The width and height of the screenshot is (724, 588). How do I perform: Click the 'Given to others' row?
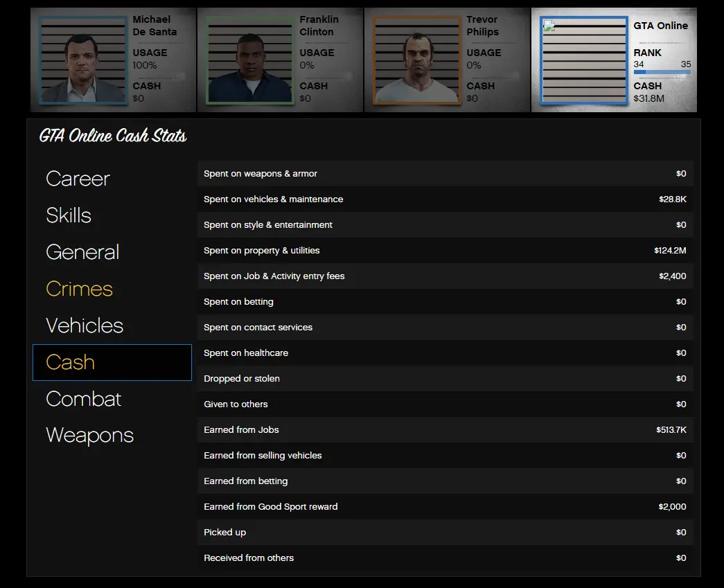pos(445,404)
